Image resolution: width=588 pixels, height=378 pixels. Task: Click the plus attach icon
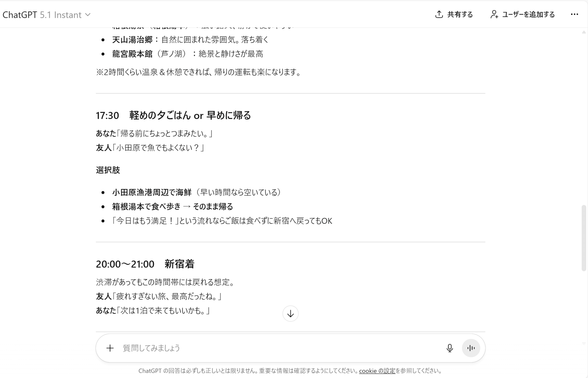pyautogui.click(x=110, y=348)
